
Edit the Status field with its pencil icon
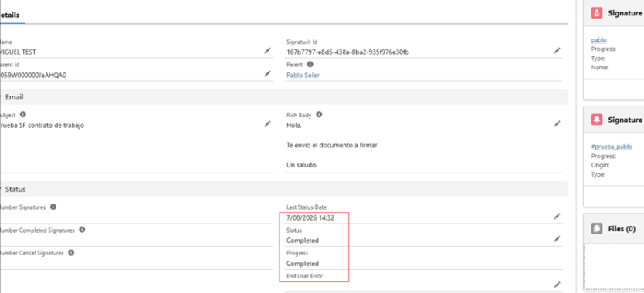pyautogui.click(x=557, y=239)
